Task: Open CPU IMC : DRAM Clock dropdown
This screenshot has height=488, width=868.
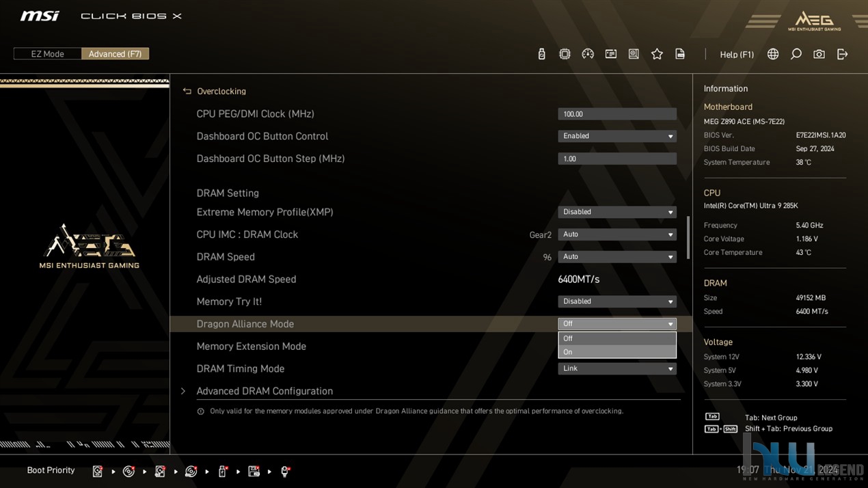Action: click(617, 234)
